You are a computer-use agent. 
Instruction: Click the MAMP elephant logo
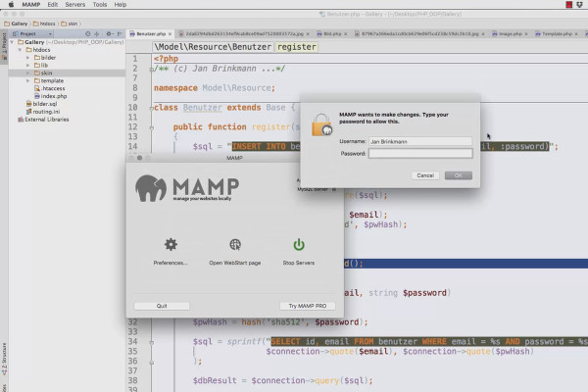point(151,188)
